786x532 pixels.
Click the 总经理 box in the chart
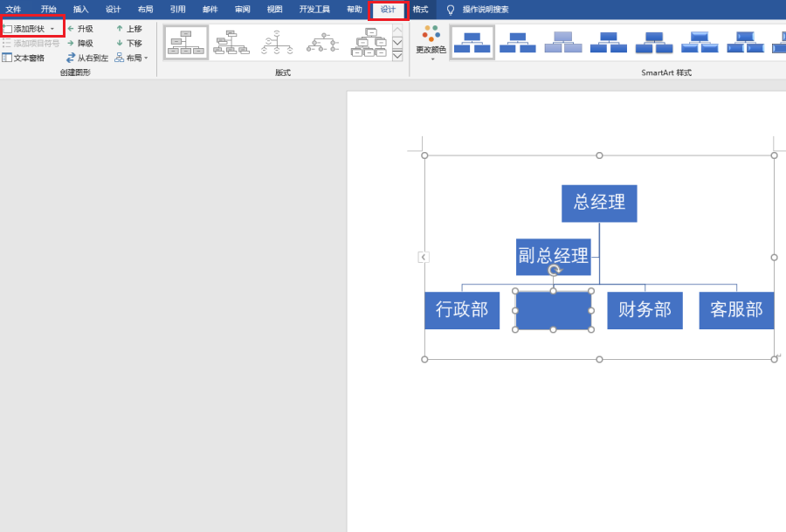click(599, 203)
